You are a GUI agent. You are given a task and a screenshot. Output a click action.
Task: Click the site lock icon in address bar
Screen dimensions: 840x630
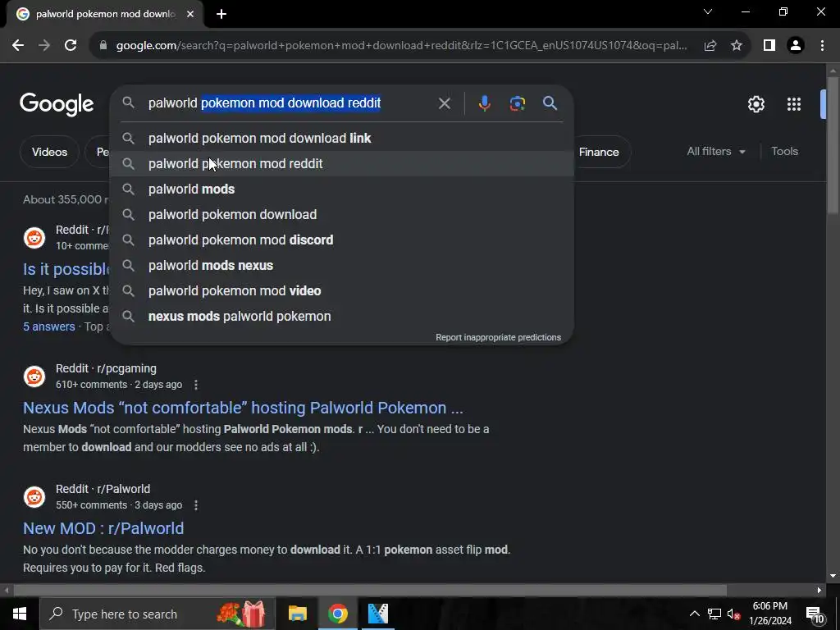tap(103, 46)
